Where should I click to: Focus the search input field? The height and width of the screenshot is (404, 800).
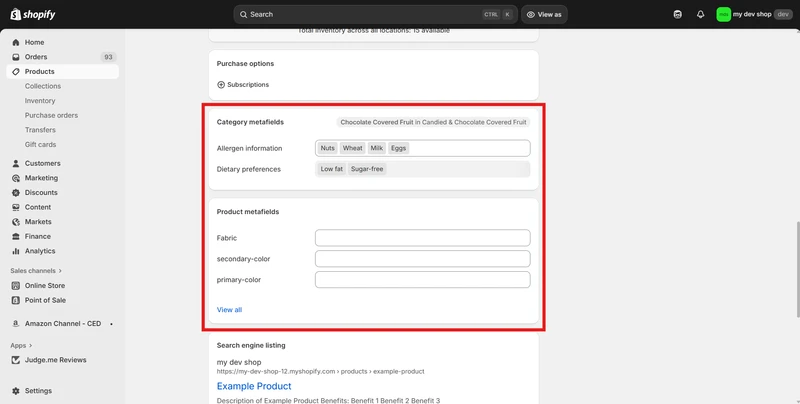pyautogui.click(x=376, y=15)
